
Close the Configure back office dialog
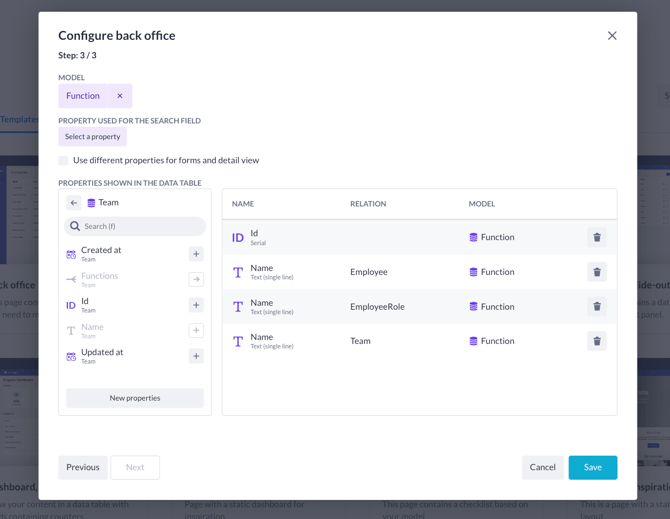pos(612,35)
